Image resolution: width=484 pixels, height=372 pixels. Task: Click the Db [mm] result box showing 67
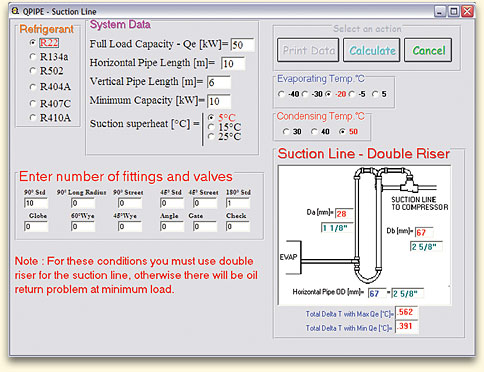tap(424, 232)
